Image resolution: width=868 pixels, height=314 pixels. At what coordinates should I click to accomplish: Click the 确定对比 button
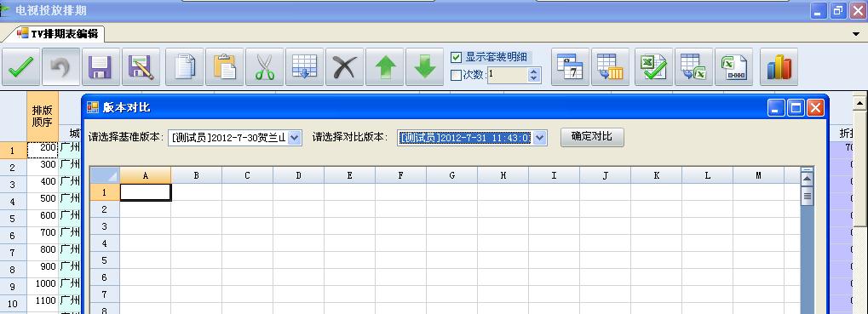(x=592, y=137)
